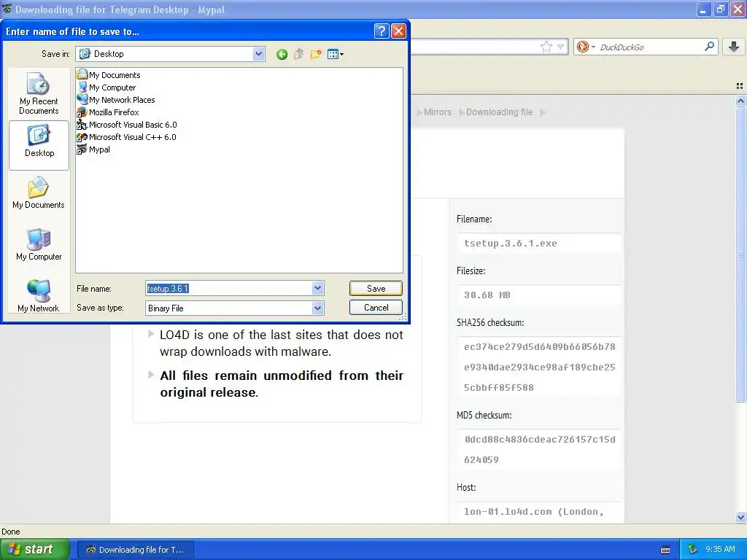Viewport: 747px width, 560px height.
Task: Go to My Documents in places bar
Action: pyautogui.click(x=39, y=193)
